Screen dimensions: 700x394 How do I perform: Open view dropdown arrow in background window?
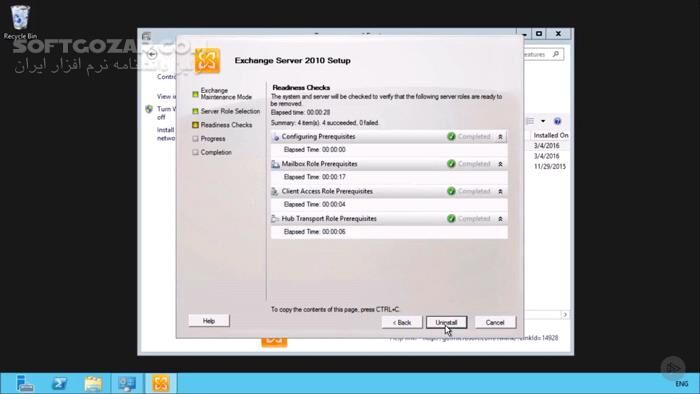543,121
